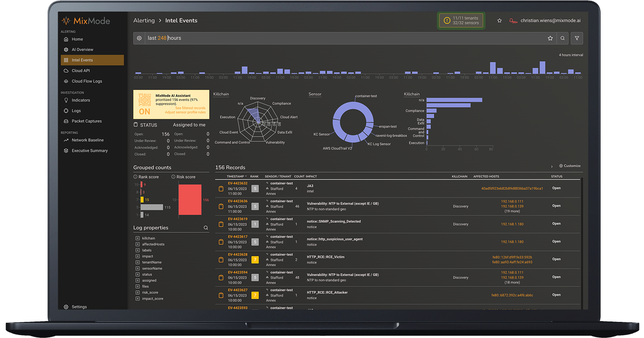Image resolution: width=644 pixels, height=338 pixels.
Task: Click the See filtered records link
Action: pyautogui.click(x=190, y=108)
